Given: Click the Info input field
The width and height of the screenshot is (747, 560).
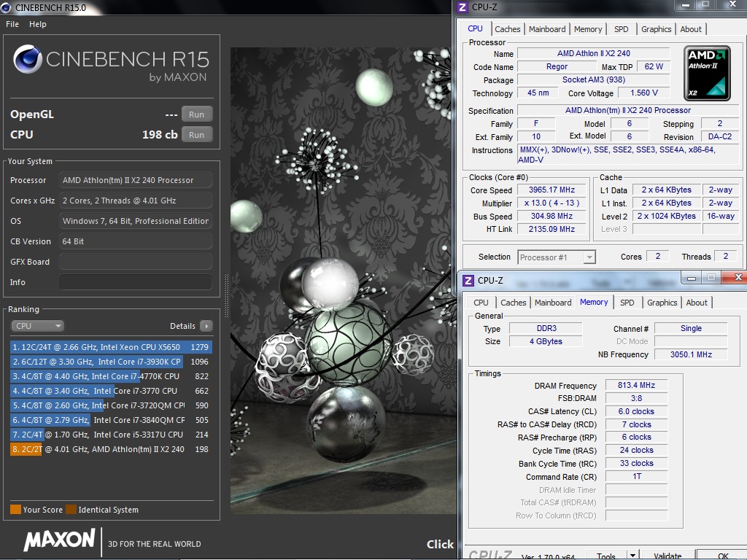Looking at the screenshot, I should [136, 282].
